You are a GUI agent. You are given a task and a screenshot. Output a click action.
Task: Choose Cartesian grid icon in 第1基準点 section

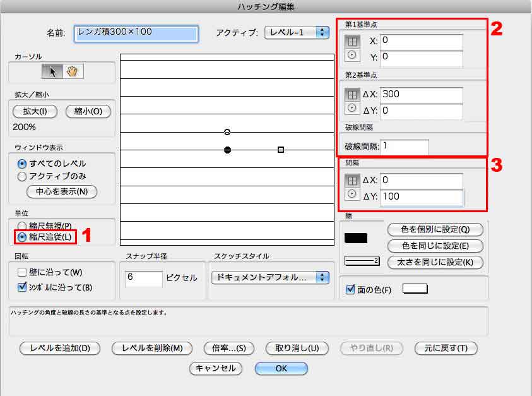[352, 41]
